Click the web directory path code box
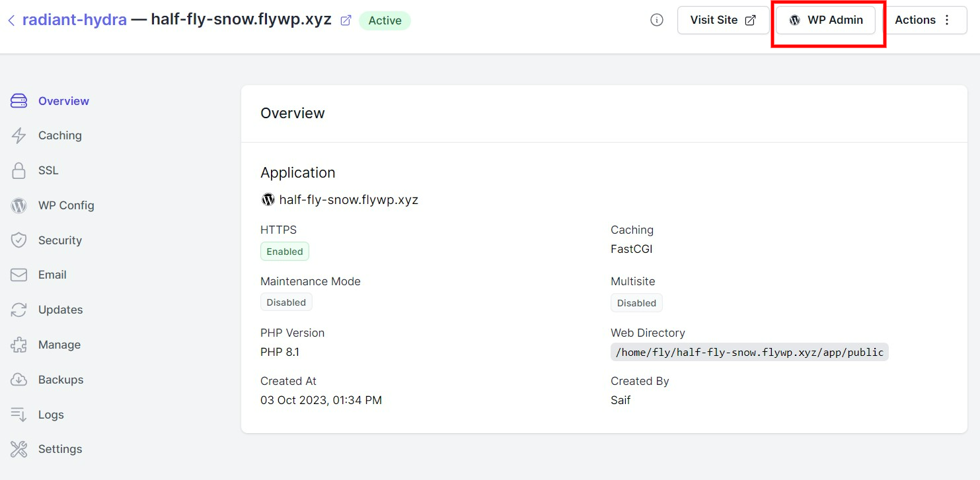This screenshot has width=980, height=480. [749, 352]
